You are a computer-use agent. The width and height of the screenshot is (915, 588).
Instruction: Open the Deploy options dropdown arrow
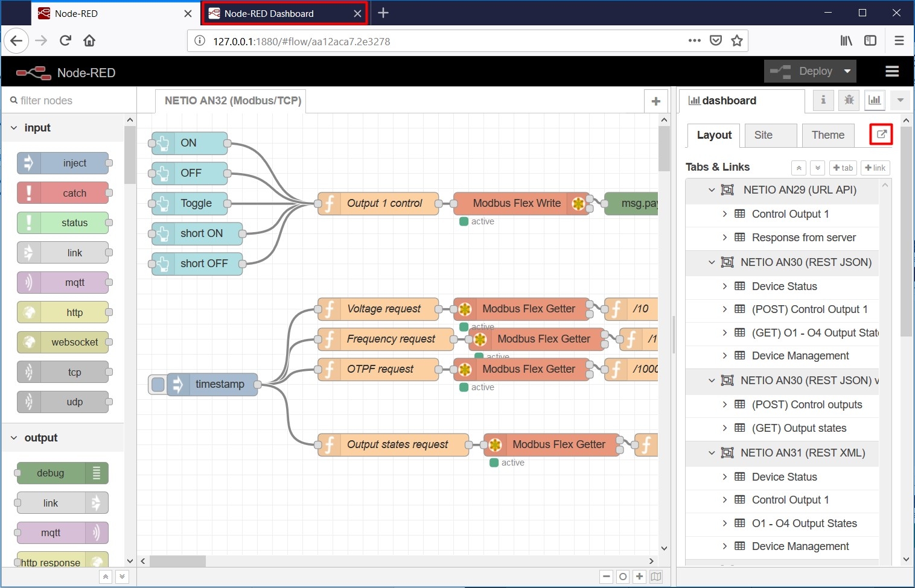[847, 71]
